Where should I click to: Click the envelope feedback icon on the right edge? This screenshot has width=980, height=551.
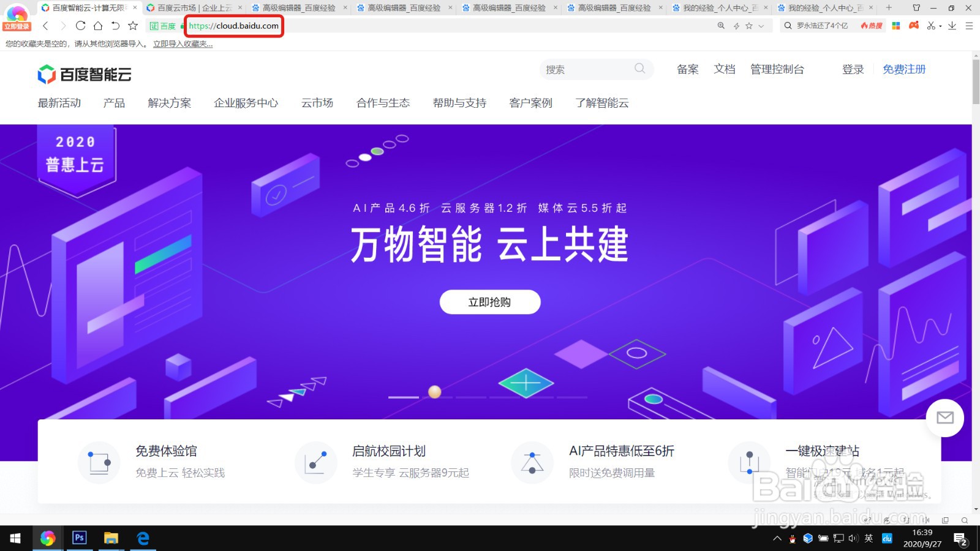click(x=944, y=418)
